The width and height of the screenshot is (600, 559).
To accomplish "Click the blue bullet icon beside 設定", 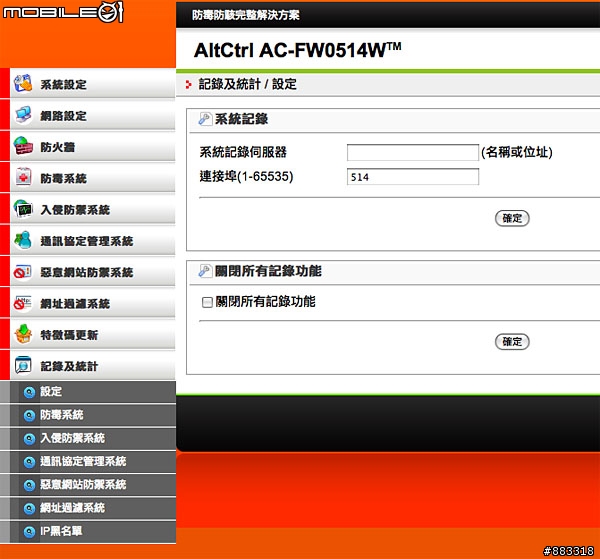I will 29,392.
